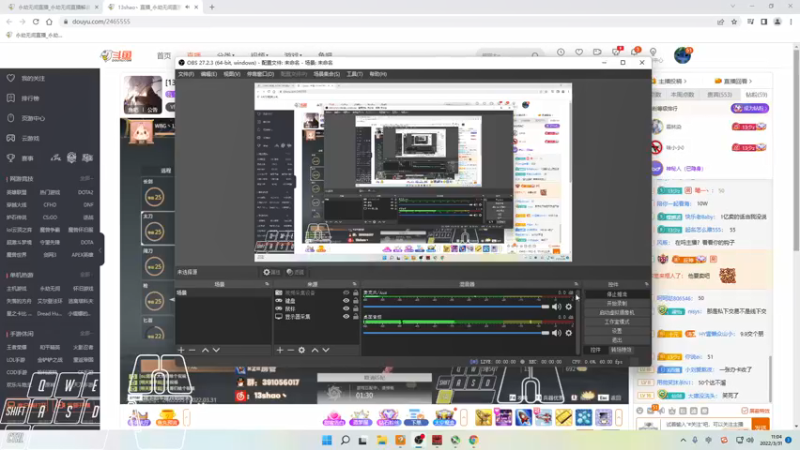Click the Douyu logo on the page header
The image size is (800, 450).
[x=116, y=56]
